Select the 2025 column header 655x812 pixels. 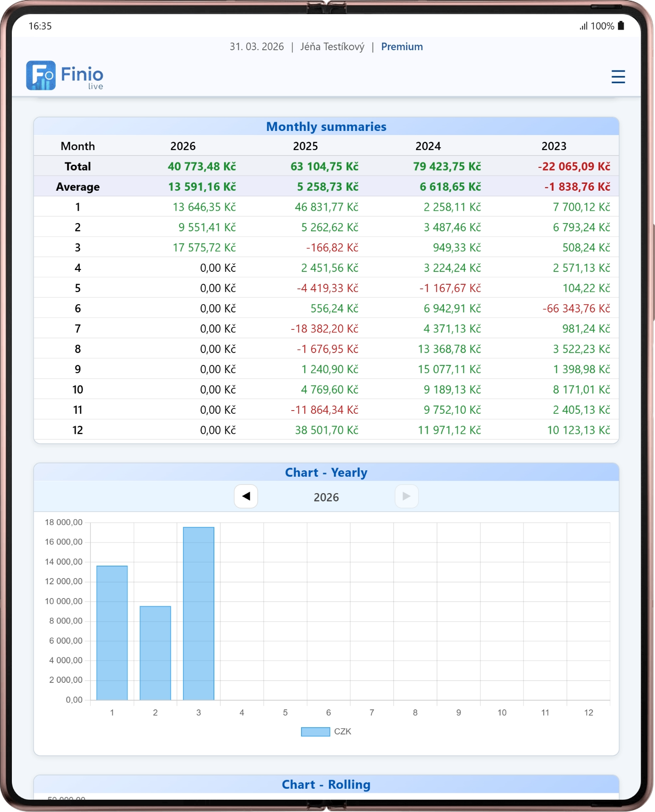click(305, 146)
